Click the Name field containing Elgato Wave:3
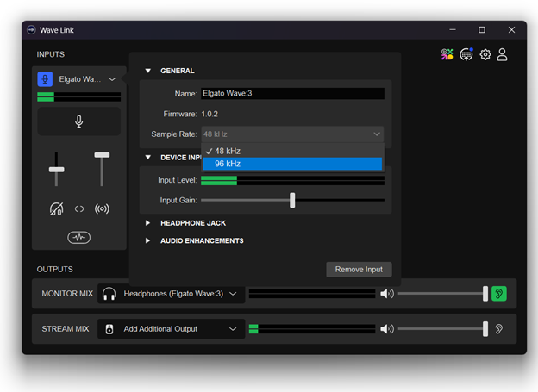The width and height of the screenshot is (538, 392). coord(291,94)
